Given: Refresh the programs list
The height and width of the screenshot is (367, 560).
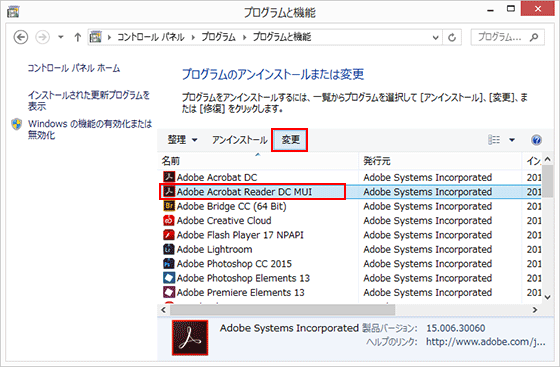Looking at the screenshot, I should (x=452, y=37).
